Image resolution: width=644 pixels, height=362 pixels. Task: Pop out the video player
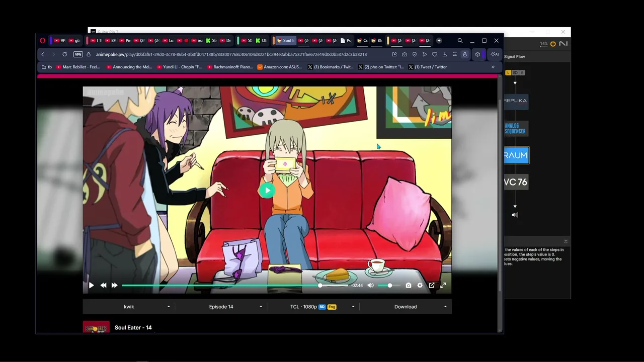431,285
